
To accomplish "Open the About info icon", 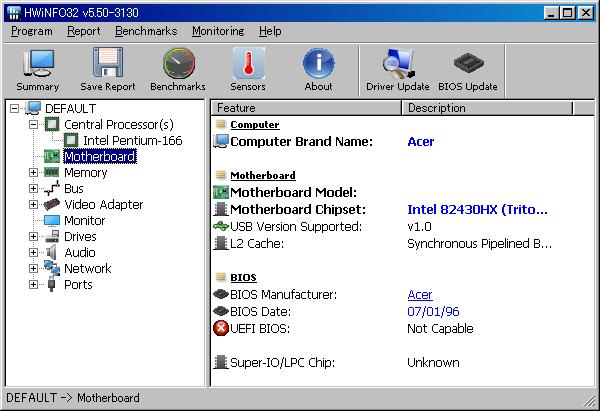I will pyautogui.click(x=318, y=63).
